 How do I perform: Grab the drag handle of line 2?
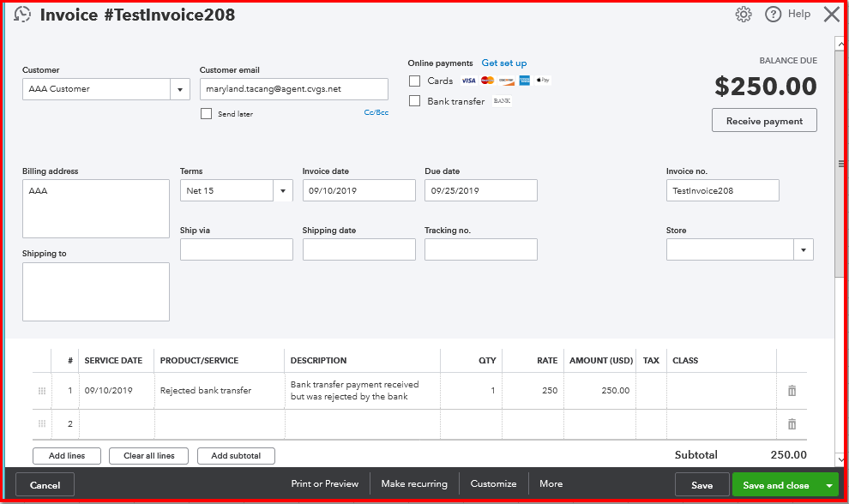42,424
